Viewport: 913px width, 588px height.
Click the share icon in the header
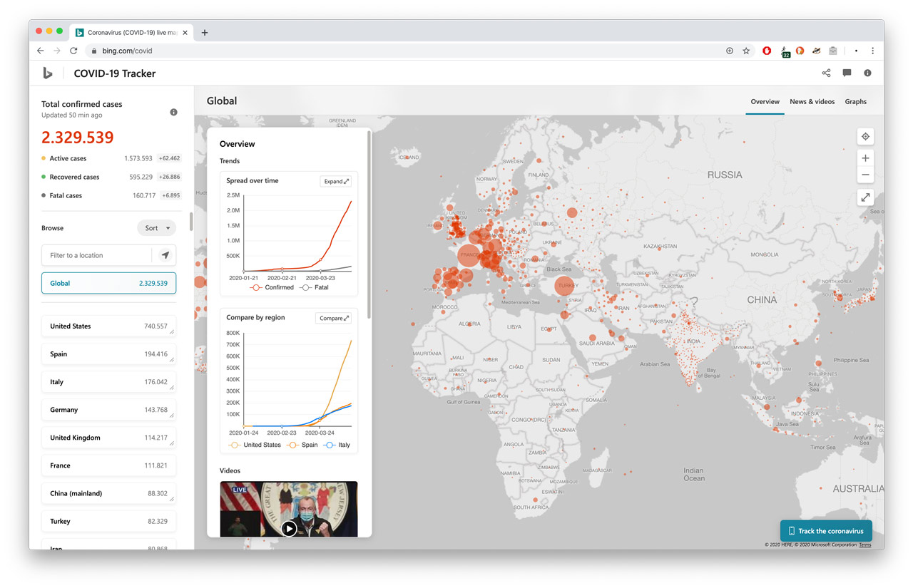(x=826, y=73)
